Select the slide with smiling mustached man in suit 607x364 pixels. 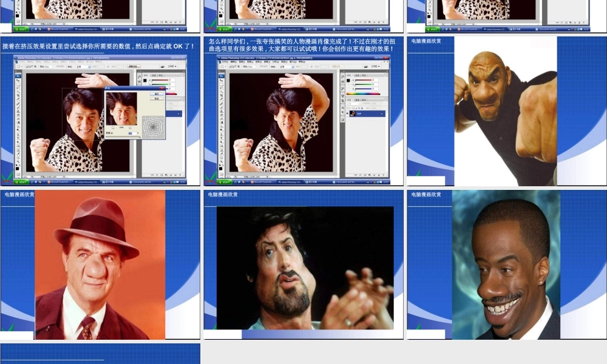(506, 265)
